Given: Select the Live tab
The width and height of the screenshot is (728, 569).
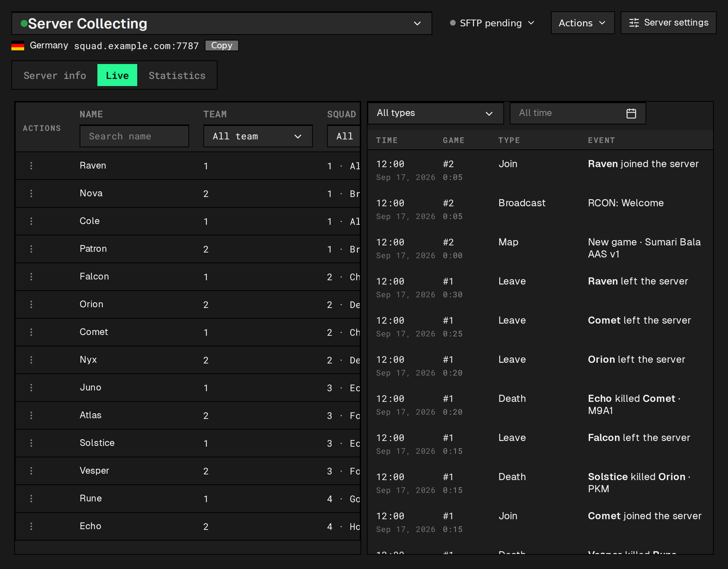Looking at the screenshot, I should point(117,75).
